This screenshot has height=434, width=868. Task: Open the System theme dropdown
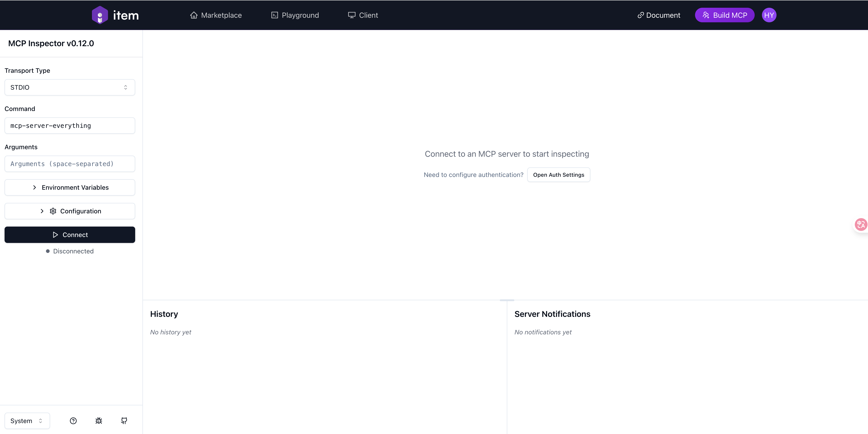pos(27,421)
